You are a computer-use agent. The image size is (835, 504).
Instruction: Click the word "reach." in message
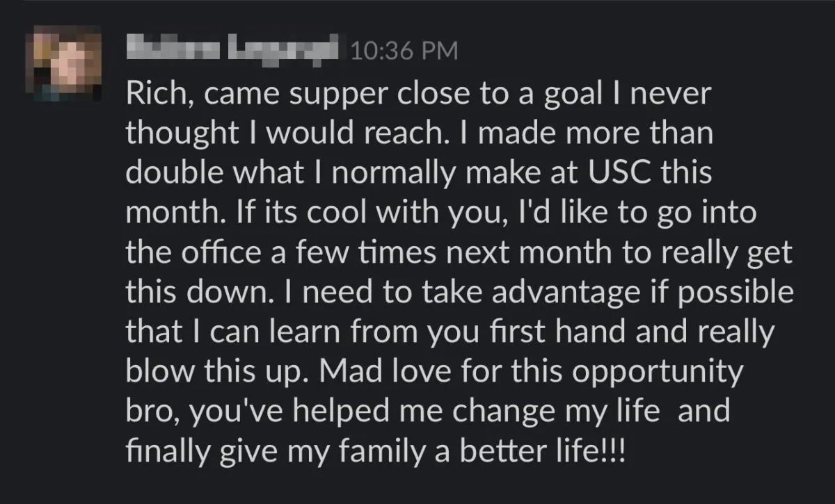[x=376, y=134]
